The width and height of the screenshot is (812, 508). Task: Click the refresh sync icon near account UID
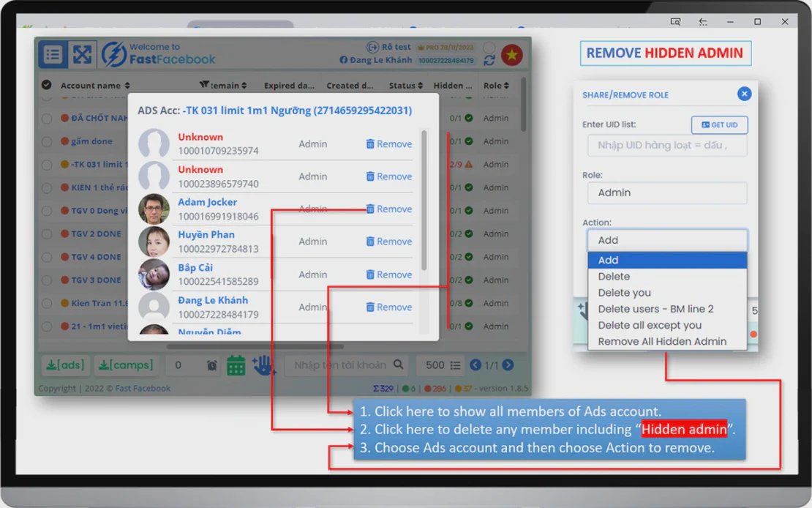pos(489,61)
